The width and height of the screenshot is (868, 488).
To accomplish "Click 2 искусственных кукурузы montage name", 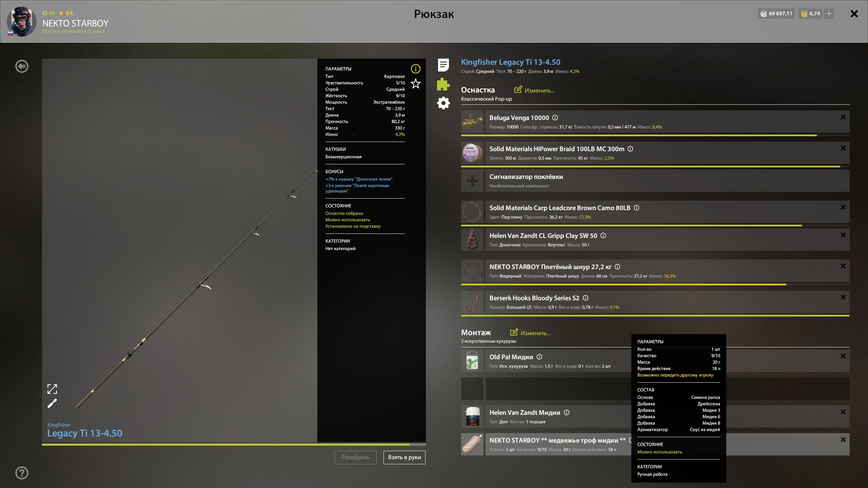I will point(488,341).
